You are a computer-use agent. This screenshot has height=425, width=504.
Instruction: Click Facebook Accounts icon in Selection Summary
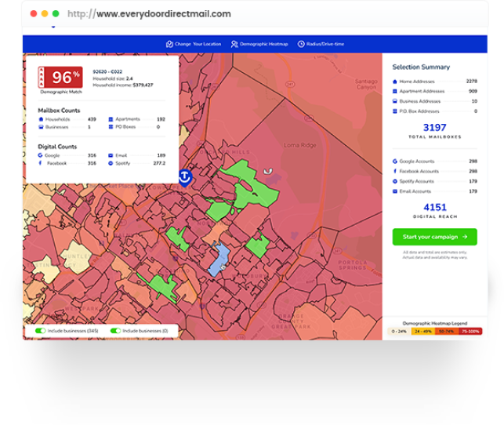tap(395, 171)
